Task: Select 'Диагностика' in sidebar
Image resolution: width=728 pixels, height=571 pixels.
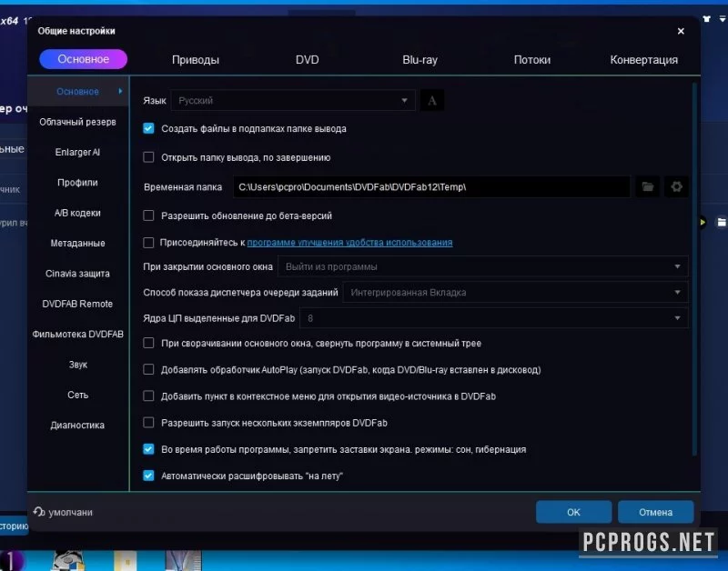Action: (77, 425)
